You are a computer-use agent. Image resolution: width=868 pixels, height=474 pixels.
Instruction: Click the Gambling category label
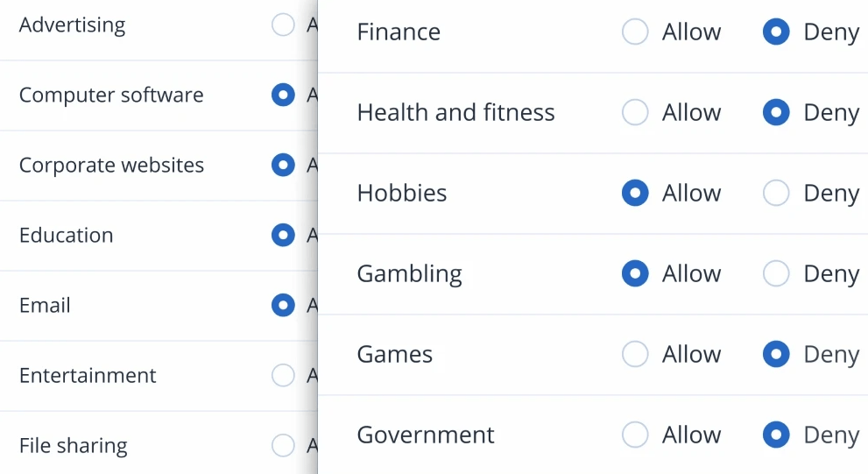409,274
